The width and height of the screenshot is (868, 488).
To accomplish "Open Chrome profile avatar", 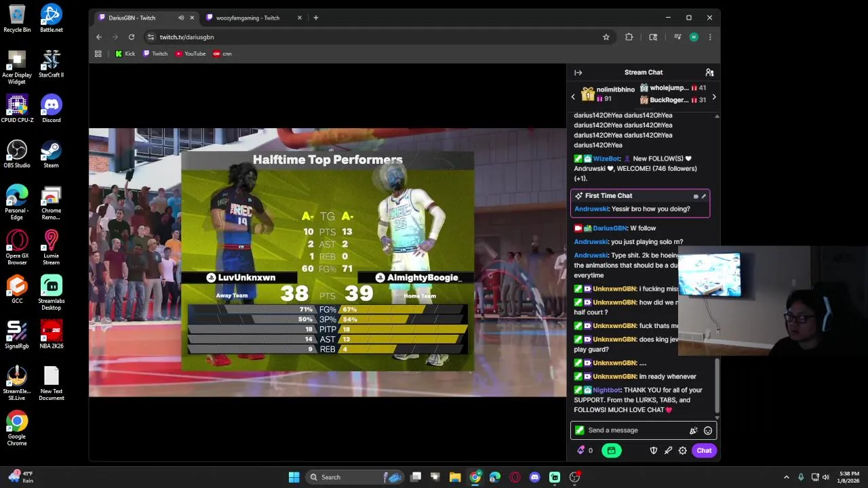I will pyautogui.click(x=694, y=37).
